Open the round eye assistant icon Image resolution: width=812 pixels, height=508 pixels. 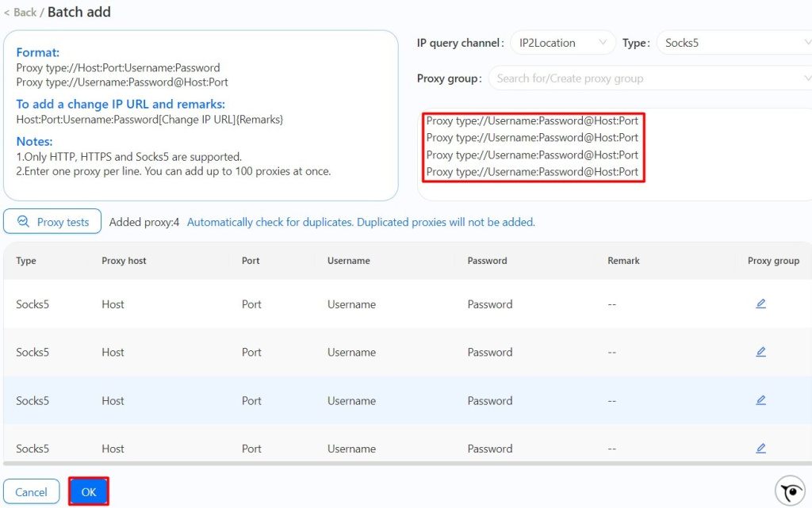pos(791,491)
